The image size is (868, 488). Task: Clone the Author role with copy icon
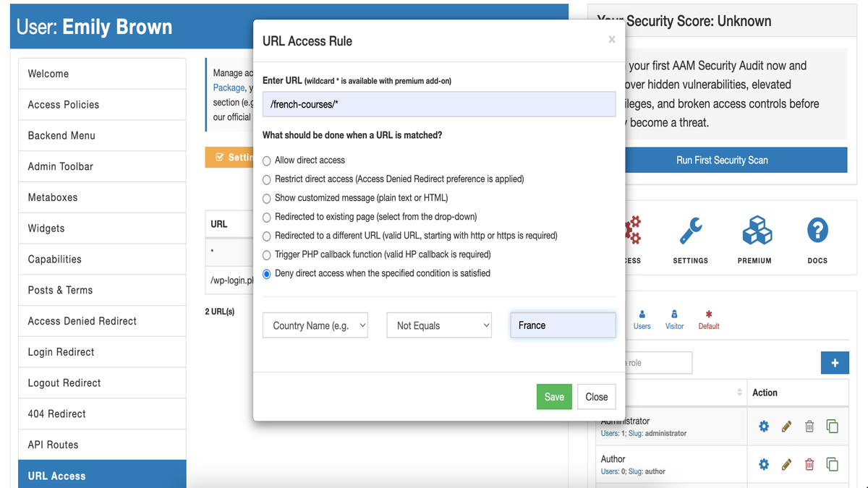coord(832,464)
